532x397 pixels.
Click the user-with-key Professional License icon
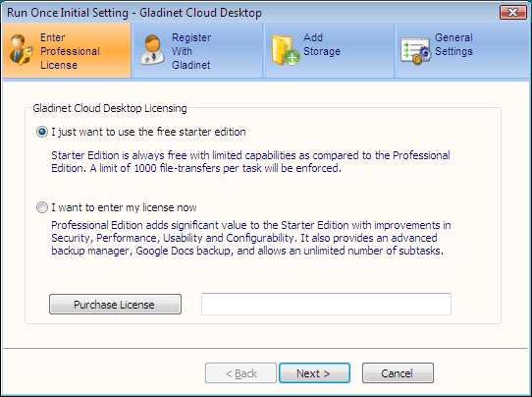[x=21, y=50]
